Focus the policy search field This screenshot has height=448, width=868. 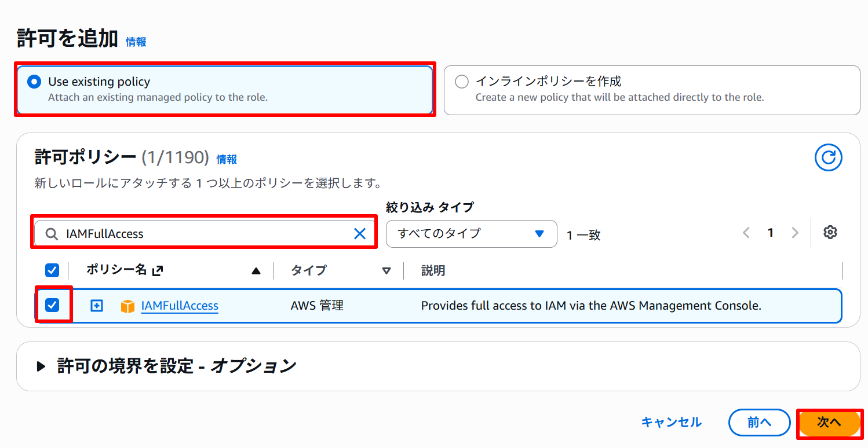pyautogui.click(x=205, y=233)
